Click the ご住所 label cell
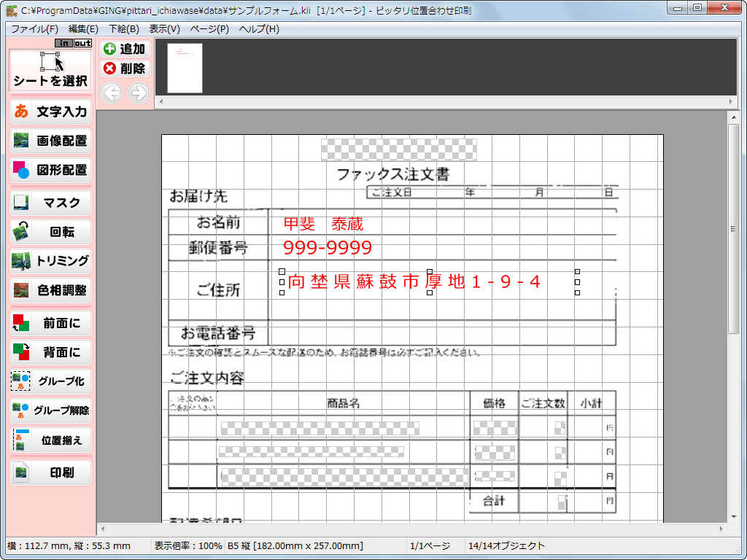Screen dimensions: 747x560 (x=219, y=290)
